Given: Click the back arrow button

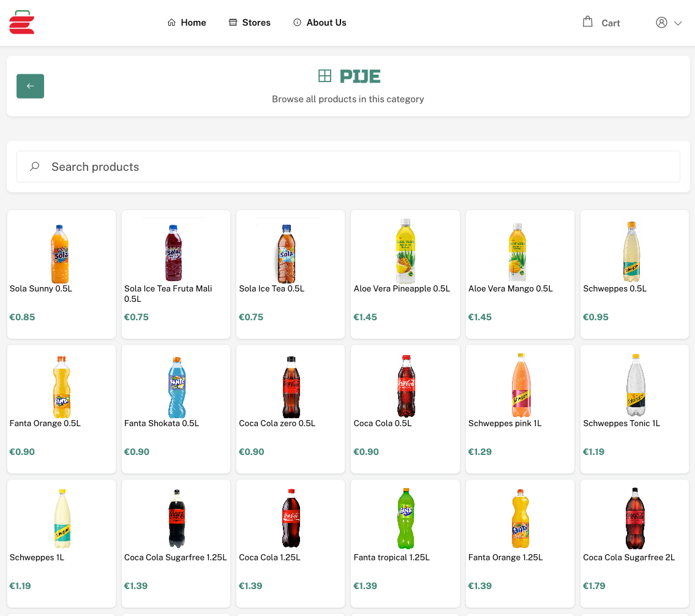Looking at the screenshot, I should click(x=30, y=86).
